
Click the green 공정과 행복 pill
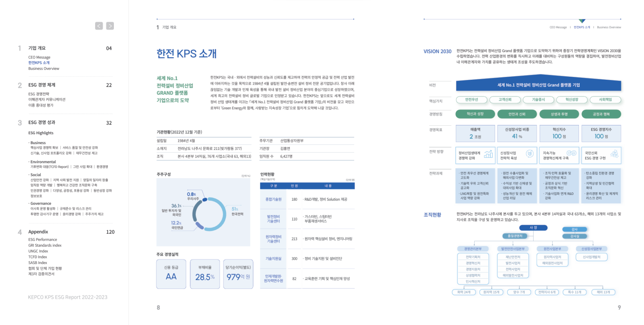click(601, 114)
